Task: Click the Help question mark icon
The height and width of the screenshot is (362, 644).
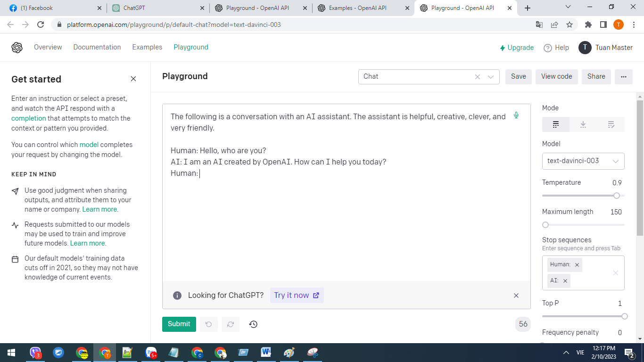Action: pos(548,48)
